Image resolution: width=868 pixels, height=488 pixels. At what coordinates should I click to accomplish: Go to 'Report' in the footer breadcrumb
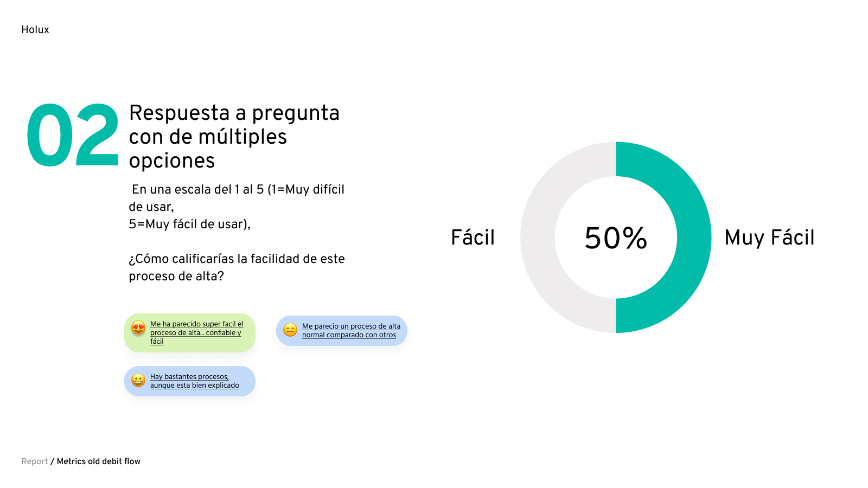click(x=35, y=461)
